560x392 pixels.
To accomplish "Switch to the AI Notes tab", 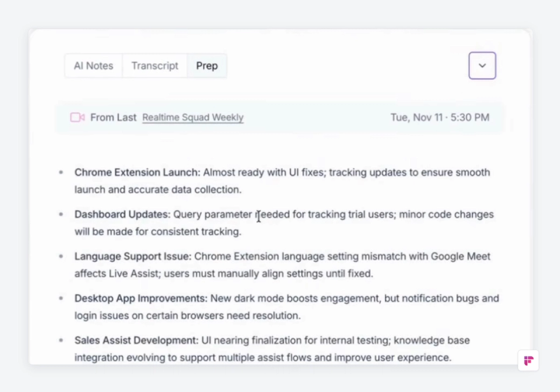I will coord(94,66).
